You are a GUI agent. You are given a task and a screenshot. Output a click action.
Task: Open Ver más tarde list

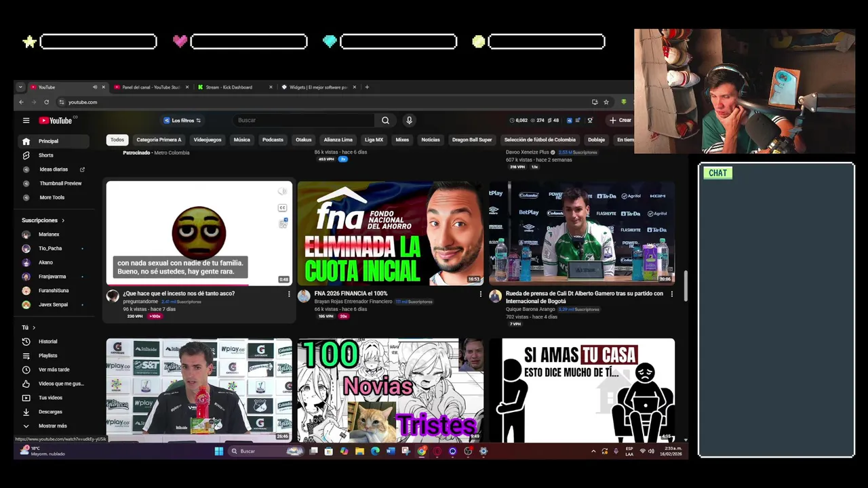tap(53, 370)
